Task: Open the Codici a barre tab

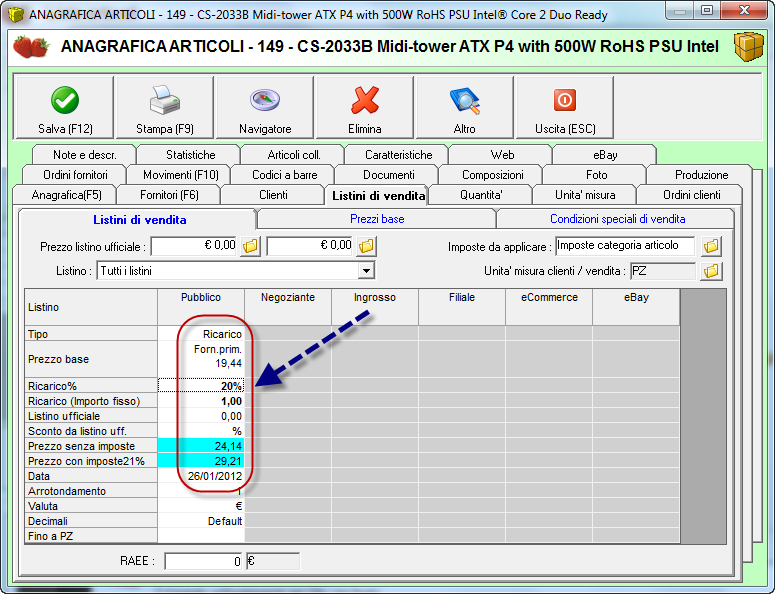Action: click(285, 175)
